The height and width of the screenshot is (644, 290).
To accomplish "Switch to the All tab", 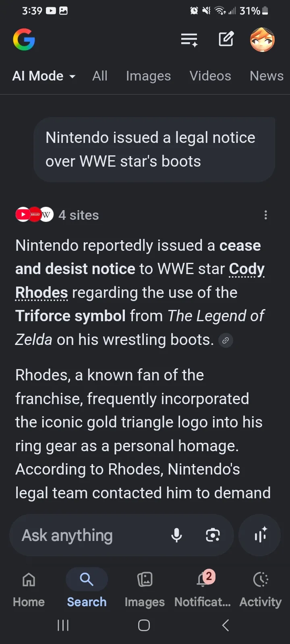I will tap(100, 76).
